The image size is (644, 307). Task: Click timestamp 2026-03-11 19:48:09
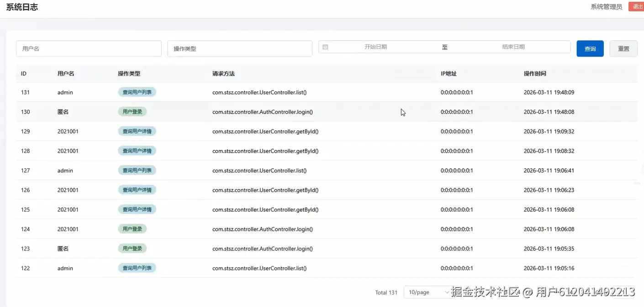click(x=549, y=92)
